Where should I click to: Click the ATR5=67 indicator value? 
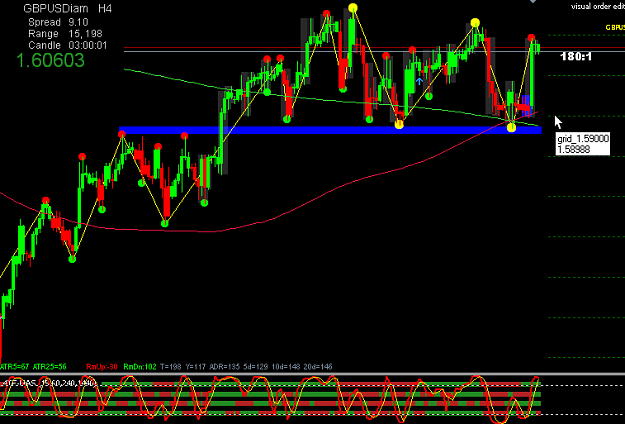[x=15, y=367]
